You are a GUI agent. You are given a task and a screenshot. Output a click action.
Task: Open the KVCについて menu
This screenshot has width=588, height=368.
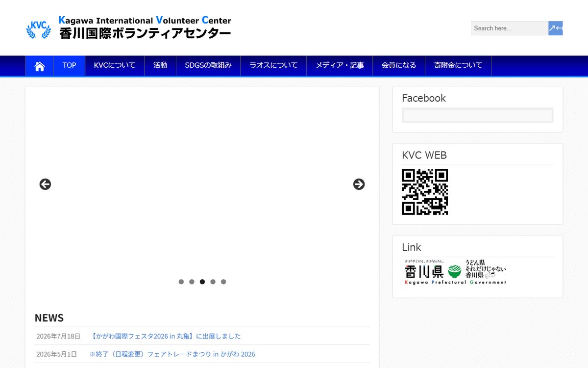[x=115, y=66]
